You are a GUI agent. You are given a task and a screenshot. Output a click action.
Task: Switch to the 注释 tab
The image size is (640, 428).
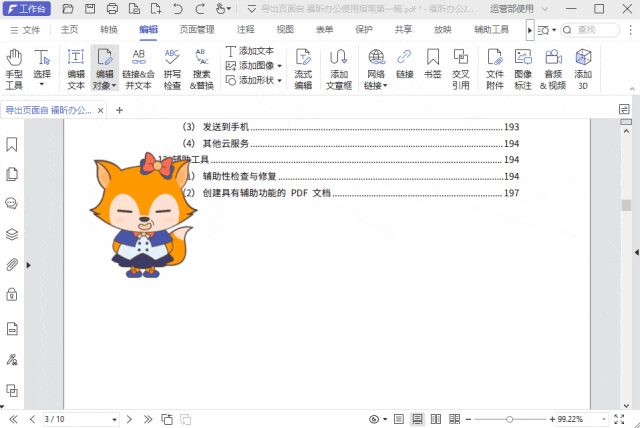click(246, 29)
